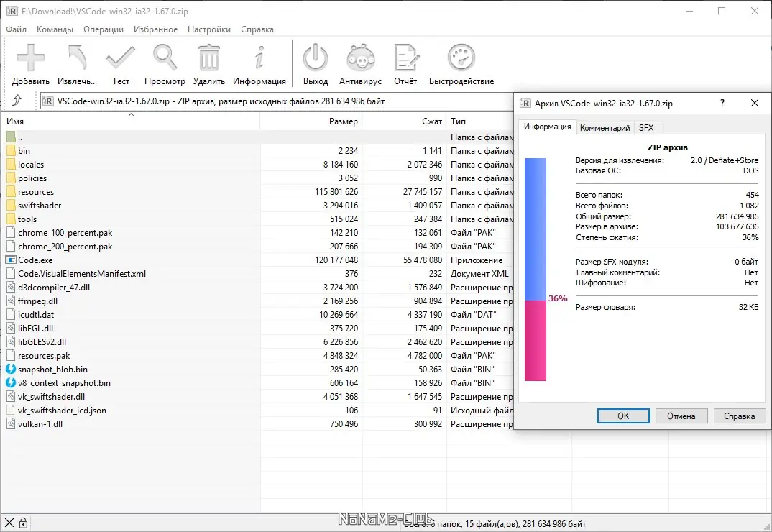Select the resources folder icon
The image size is (772, 532).
click(x=11, y=192)
